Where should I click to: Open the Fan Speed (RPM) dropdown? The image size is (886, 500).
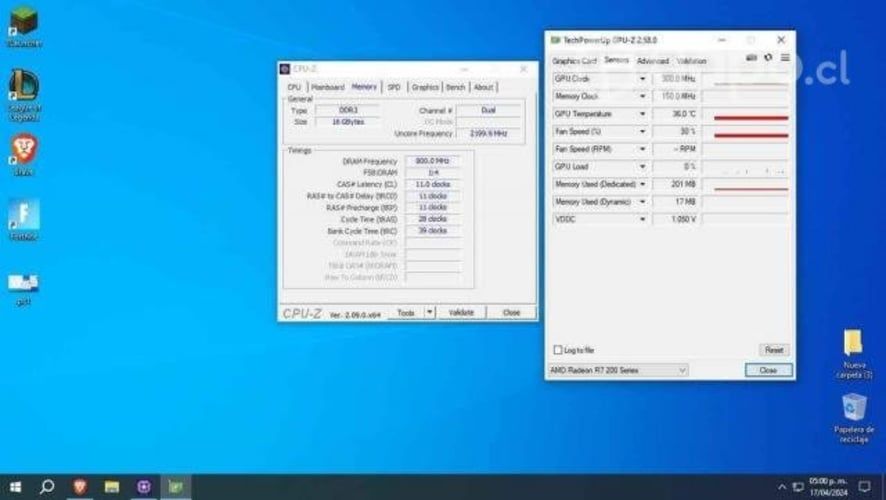642,149
